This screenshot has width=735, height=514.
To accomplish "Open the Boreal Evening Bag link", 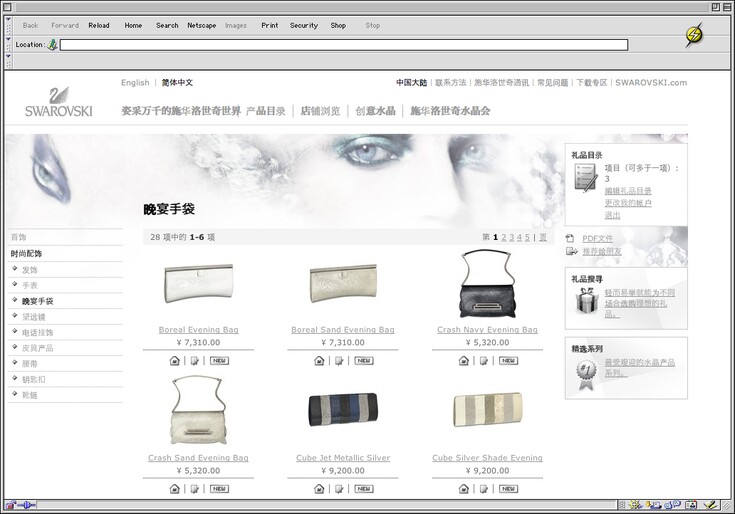I will point(198,330).
